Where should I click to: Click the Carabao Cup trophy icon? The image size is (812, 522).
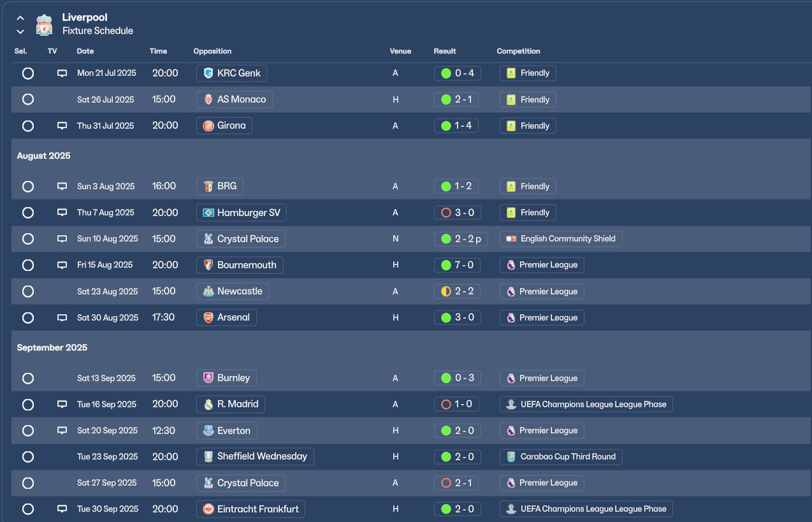click(511, 456)
